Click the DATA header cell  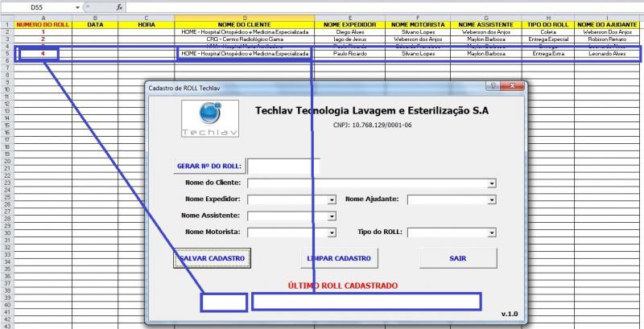click(95, 25)
